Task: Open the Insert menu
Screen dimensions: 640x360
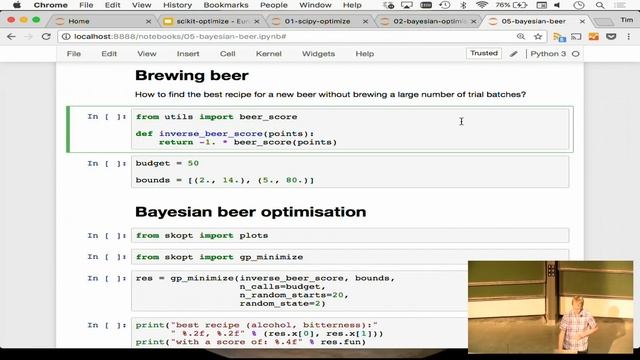Action: 188,54
